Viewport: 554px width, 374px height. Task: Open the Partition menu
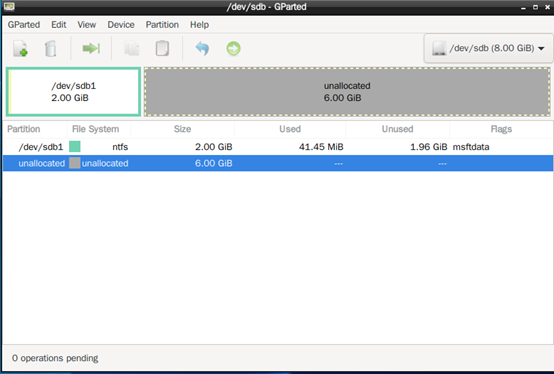(x=162, y=25)
